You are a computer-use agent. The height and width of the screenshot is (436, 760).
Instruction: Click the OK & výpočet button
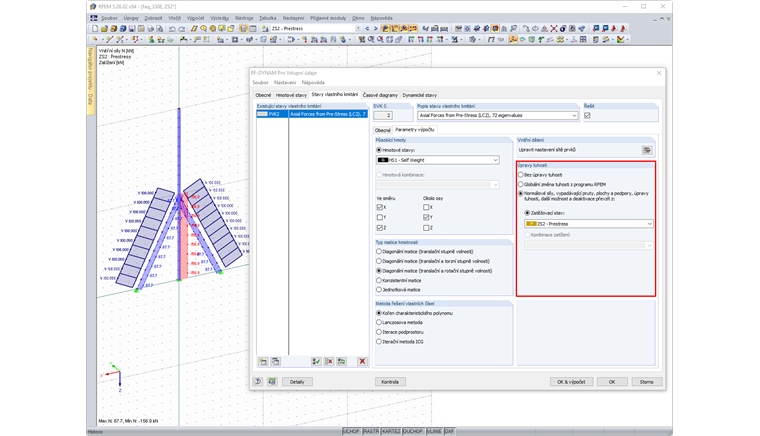pyautogui.click(x=571, y=382)
